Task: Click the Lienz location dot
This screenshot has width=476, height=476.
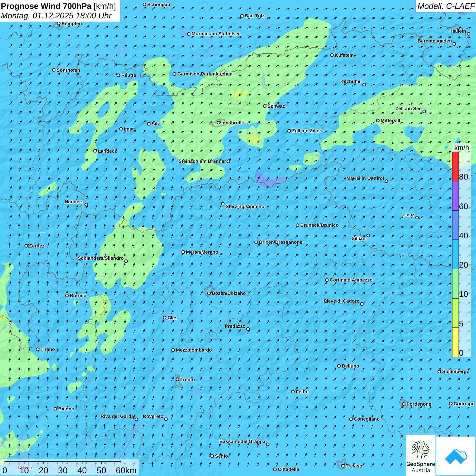Action: pos(417,218)
